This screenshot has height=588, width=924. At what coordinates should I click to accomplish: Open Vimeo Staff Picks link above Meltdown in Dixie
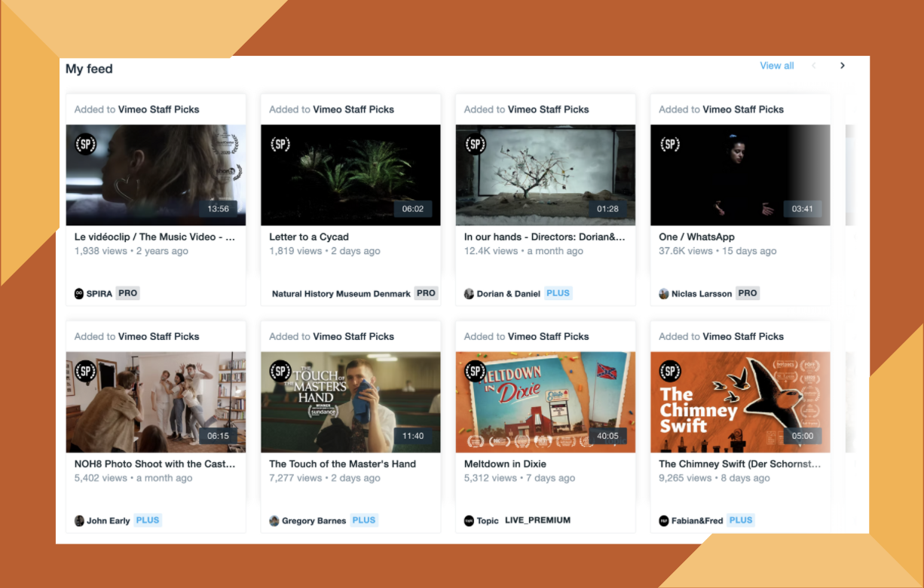[x=549, y=336]
